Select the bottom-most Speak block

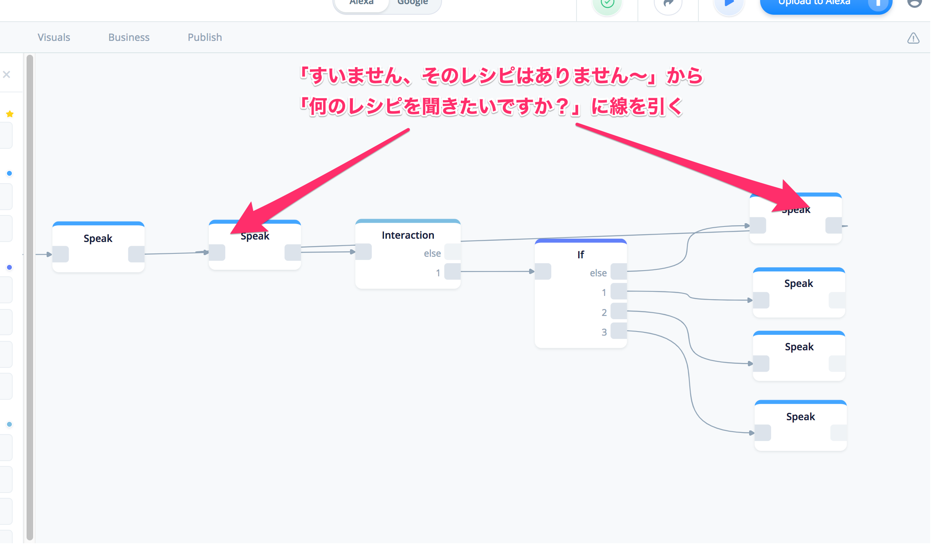click(800, 417)
